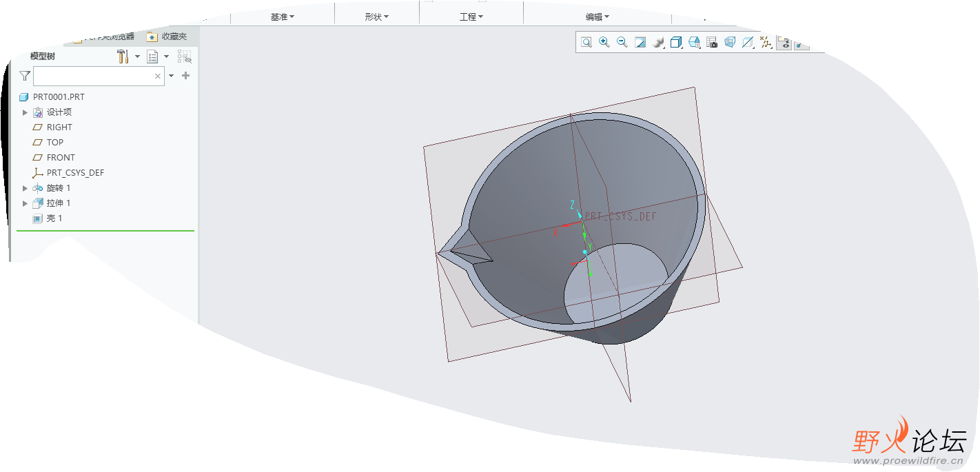
Task: Toggle the tree display visibility icon
Action: tap(184, 57)
